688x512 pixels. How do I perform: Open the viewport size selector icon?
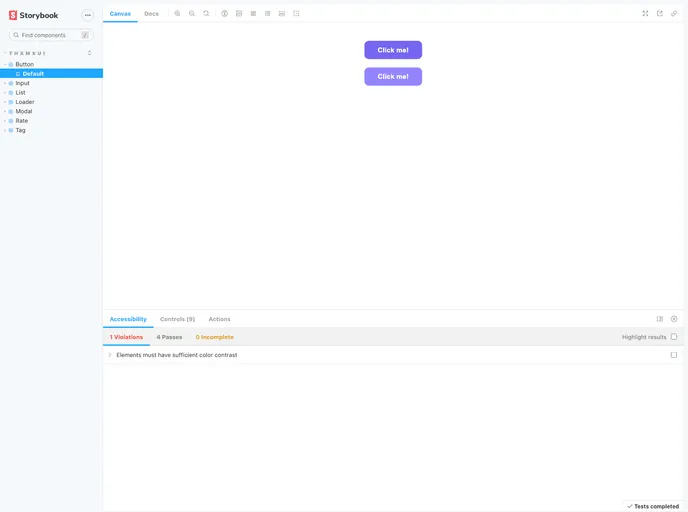(x=268, y=14)
